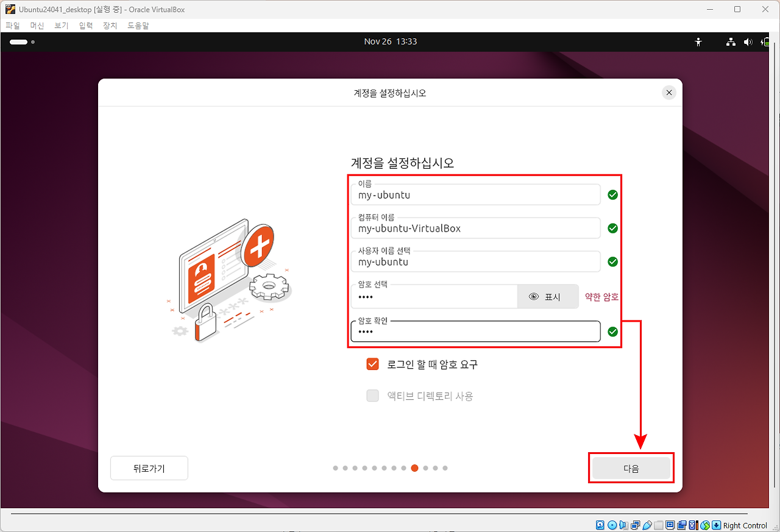Click the Right Control host key label
The image size is (780, 532).
point(745,525)
